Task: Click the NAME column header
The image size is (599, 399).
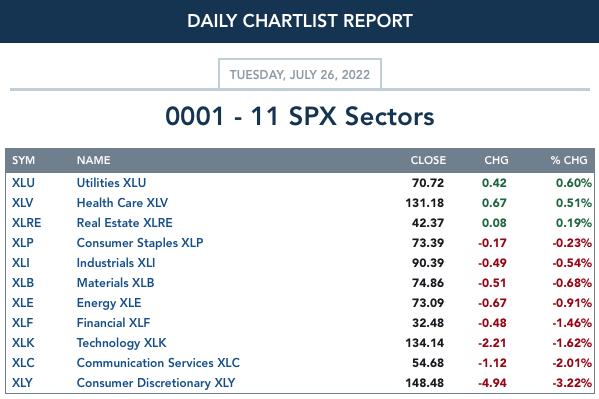Action: 94,160
